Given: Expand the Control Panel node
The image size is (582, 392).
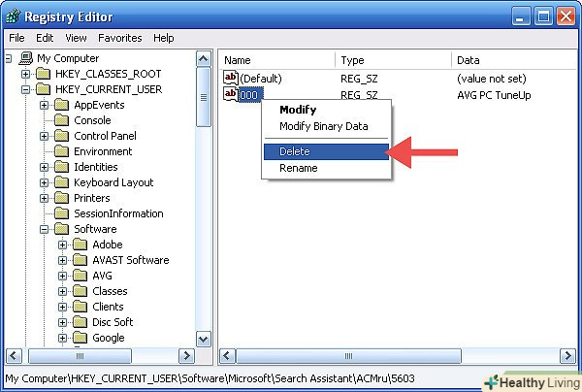Looking at the screenshot, I should tap(44, 136).
